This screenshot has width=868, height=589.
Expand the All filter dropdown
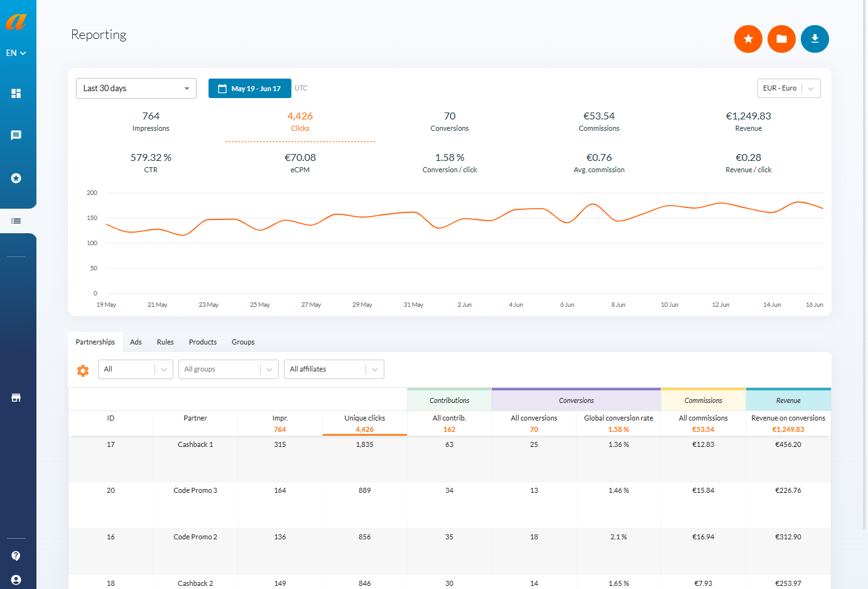pos(136,369)
